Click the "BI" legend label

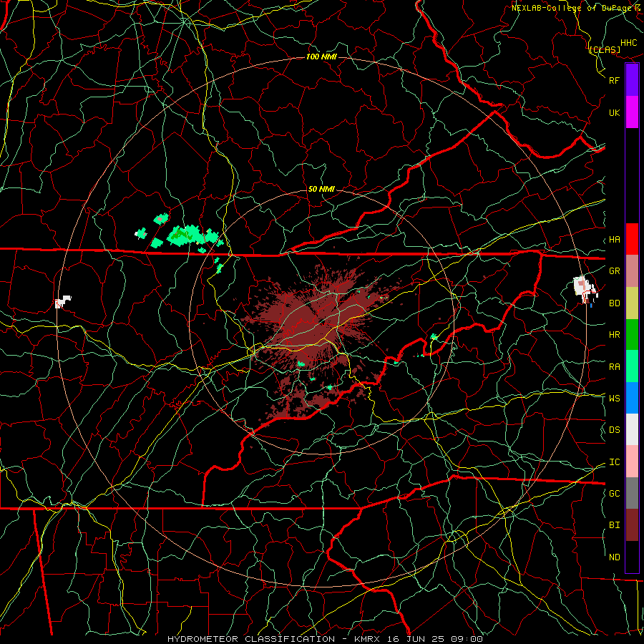click(615, 525)
